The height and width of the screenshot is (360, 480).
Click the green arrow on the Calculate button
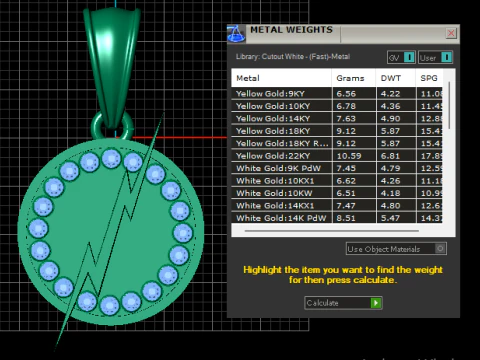coord(376,303)
